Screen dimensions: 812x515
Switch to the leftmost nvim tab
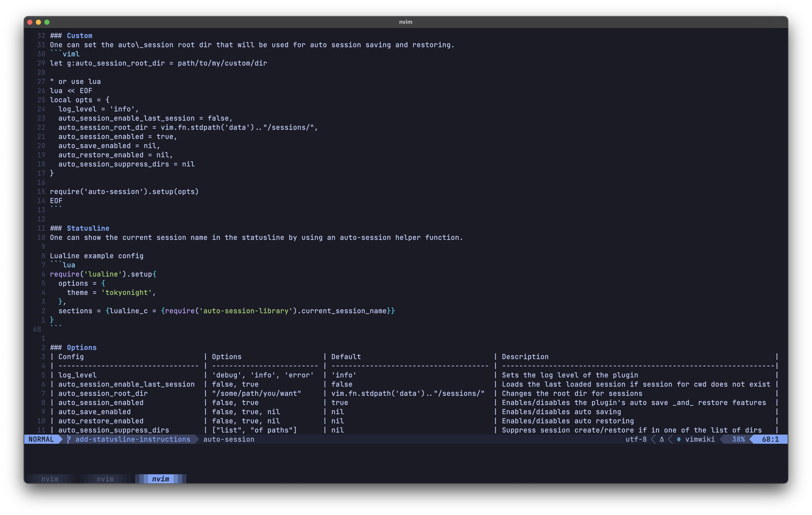[49, 479]
